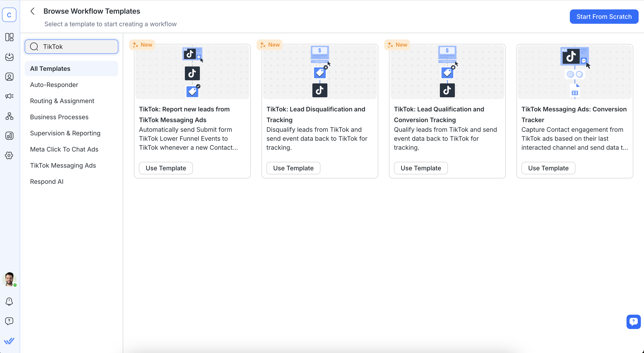Open the Broadcast megaphone icon
Viewport: 644px width, 353px height.
[9, 96]
